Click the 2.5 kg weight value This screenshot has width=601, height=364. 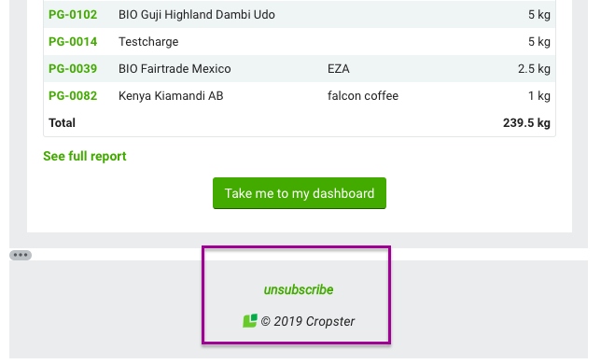coord(534,68)
